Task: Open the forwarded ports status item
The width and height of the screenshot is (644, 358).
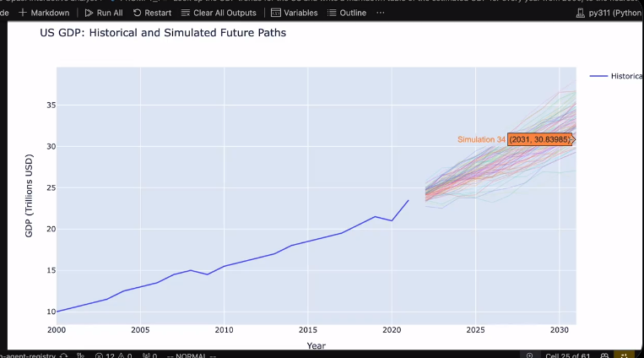Action: coord(149,355)
